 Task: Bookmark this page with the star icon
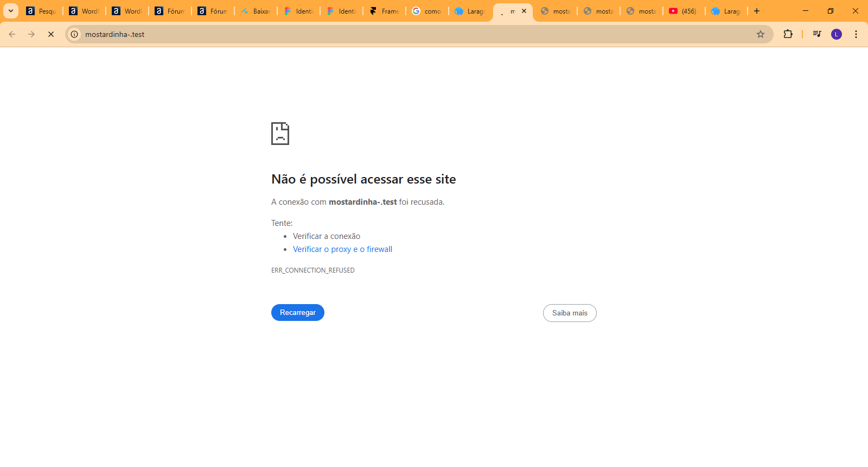pos(761,34)
